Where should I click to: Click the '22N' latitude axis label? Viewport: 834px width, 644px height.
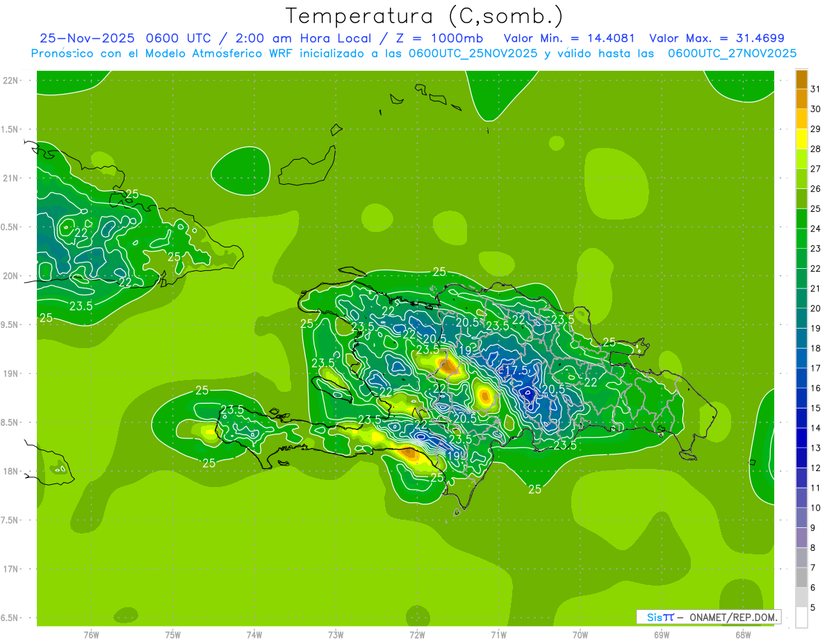point(10,81)
